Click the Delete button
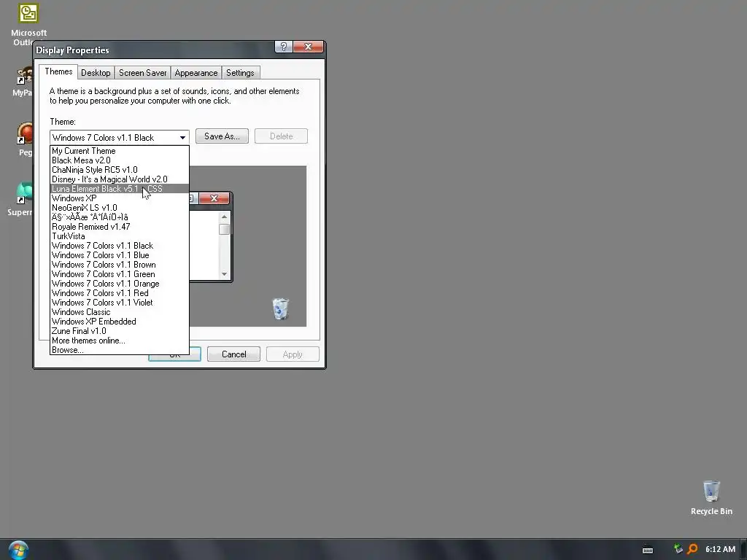The height and width of the screenshot is (560, 747). [281, 136]
